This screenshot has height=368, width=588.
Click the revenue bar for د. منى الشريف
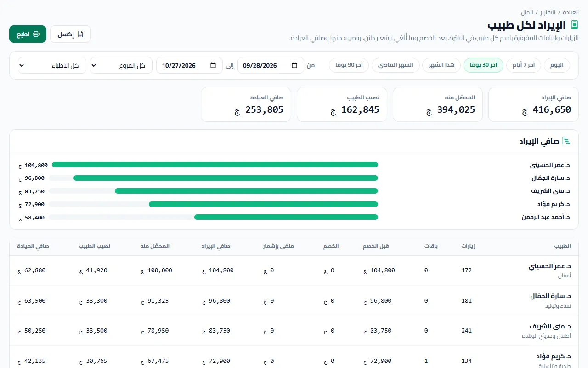pyautogui.click(x=246, y=191)
